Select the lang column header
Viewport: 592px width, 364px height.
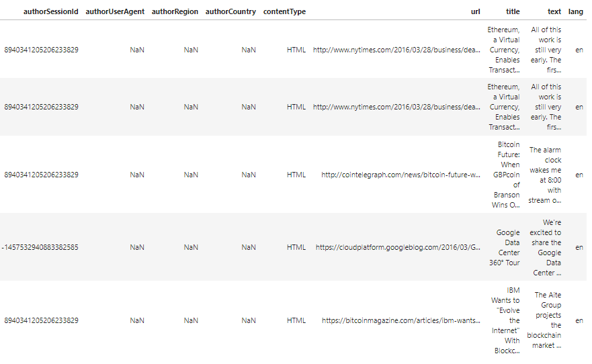(575, 11)
